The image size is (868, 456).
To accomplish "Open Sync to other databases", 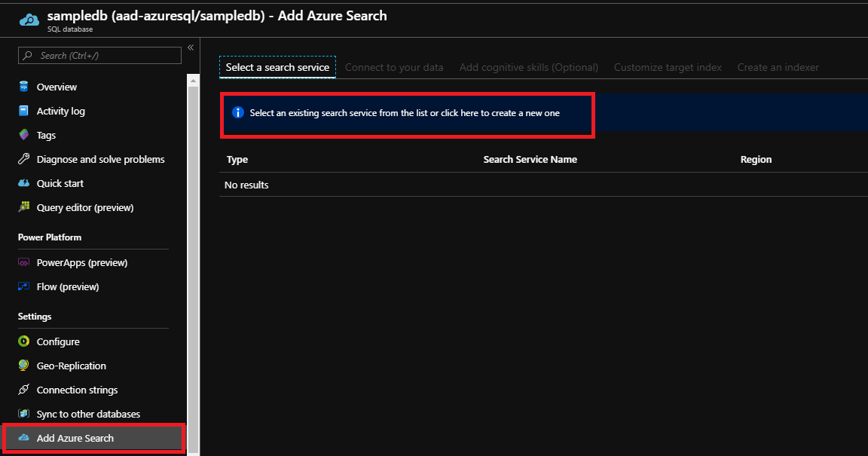I will coord(88,414).
